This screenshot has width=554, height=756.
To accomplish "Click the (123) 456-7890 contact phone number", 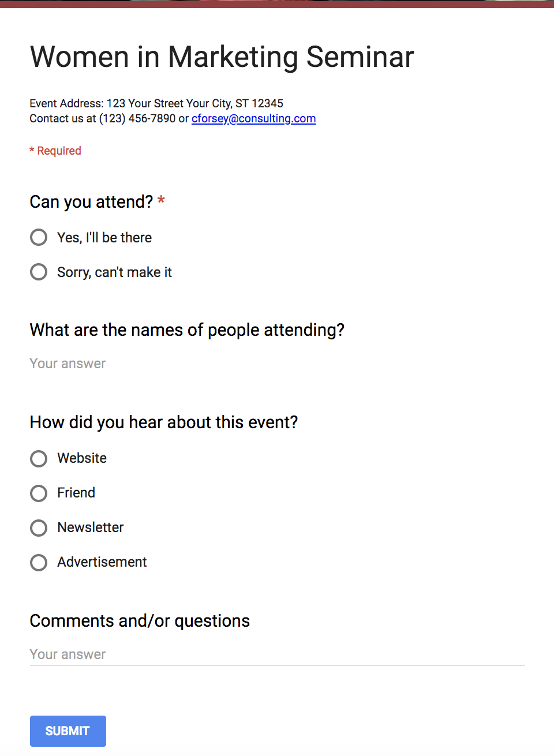I will [137, 118].
